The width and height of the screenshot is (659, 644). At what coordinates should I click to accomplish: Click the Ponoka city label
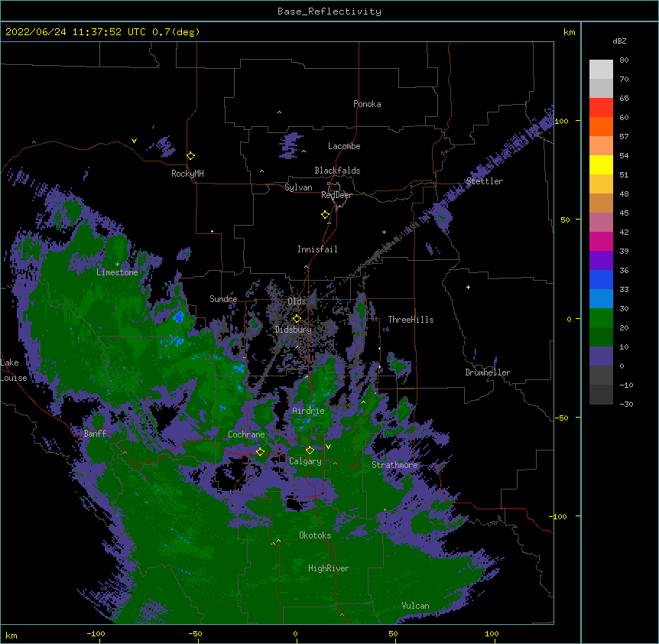click(x=367, y=104)
